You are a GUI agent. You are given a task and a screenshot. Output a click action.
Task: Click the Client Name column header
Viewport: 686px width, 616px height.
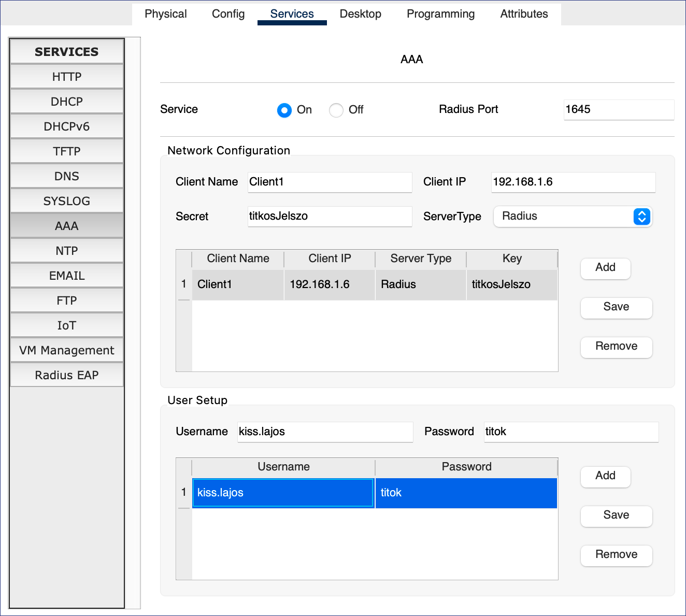tap(238, 259)
